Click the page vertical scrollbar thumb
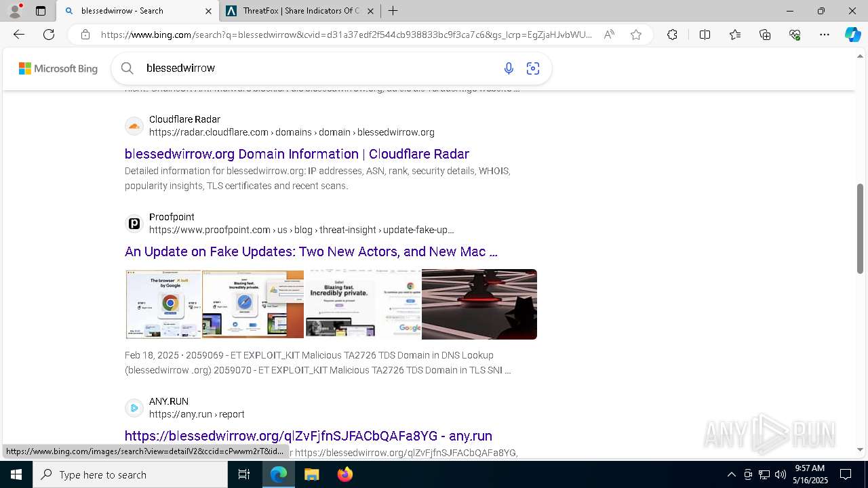 [861, 228]
